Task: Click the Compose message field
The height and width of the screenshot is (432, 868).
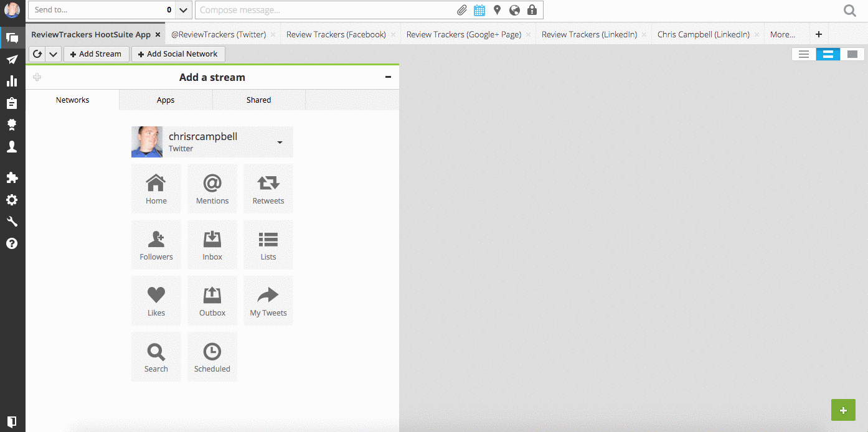Action: click(324, 10)
